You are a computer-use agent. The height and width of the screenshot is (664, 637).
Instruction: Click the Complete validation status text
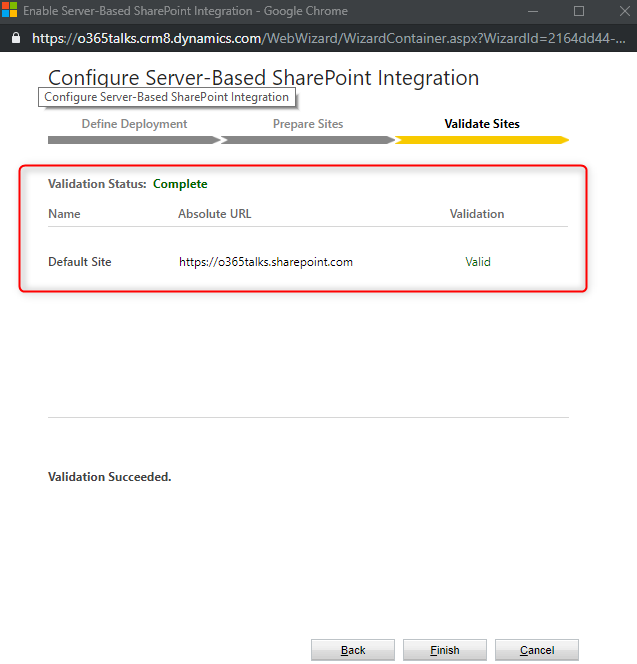click(x=180, y=184)
